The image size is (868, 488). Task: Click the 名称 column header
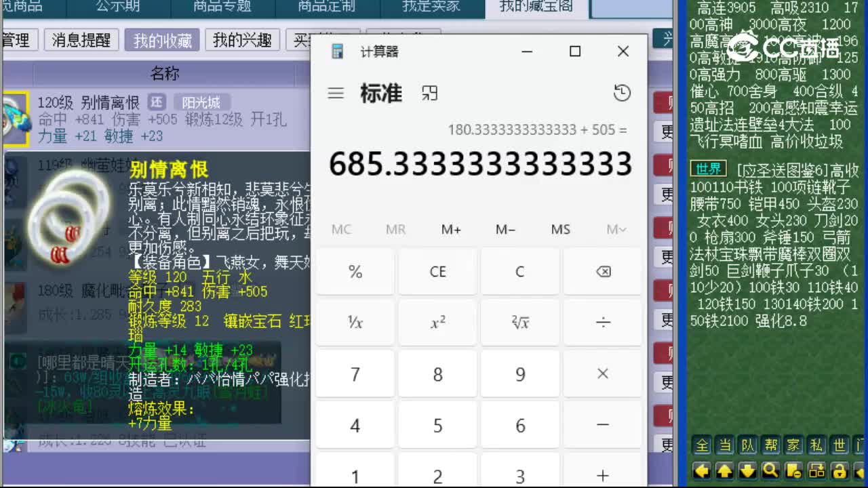[165, 73]
